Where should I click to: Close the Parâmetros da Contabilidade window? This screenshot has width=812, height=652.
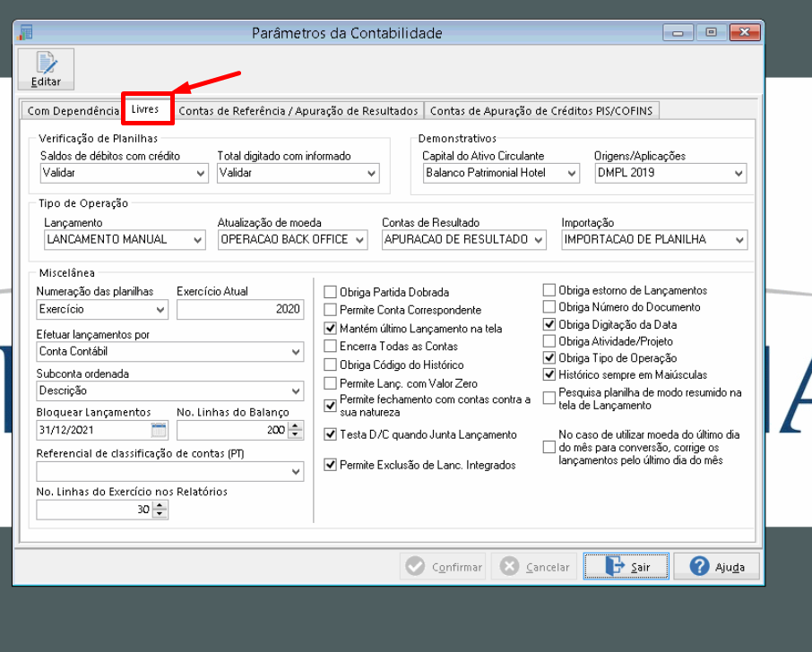coord(745,32)
